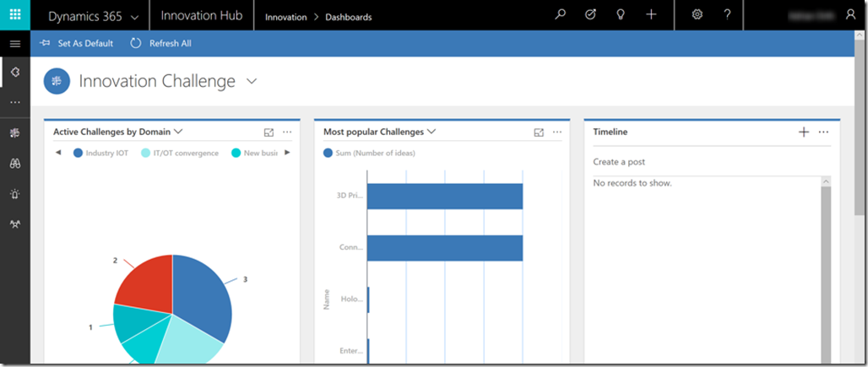Expand the Active Challenges chart to full view
This screenshot has width=868, height=367.
[269, 132]
